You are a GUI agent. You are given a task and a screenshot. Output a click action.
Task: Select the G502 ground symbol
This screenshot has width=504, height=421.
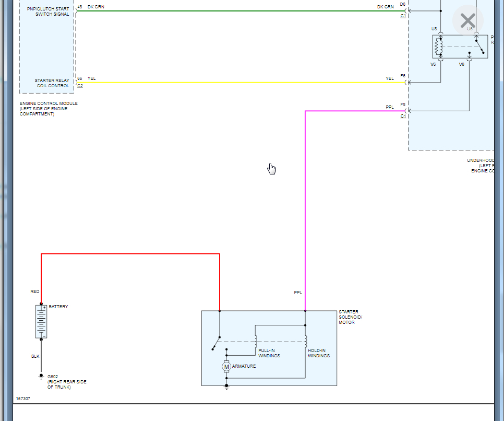pyautogui.click(x=41, y=377)
